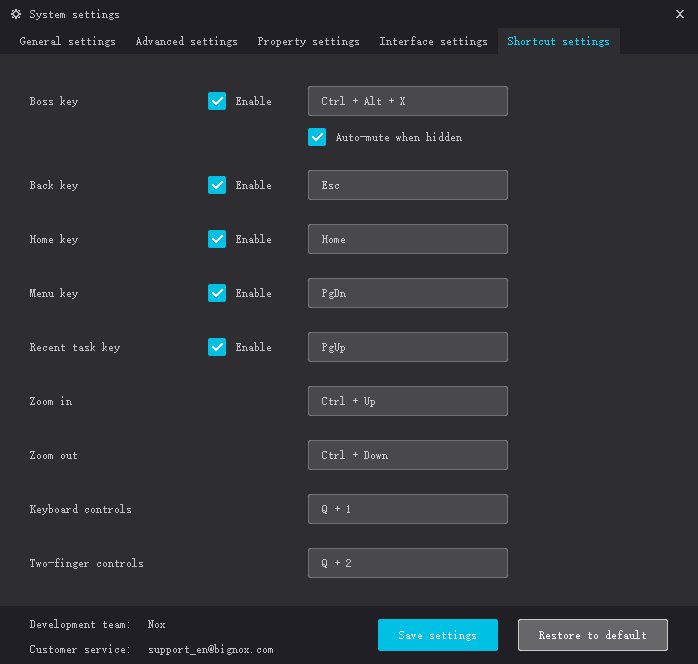Edit the Back key Esc field
The width and height of the screenshot is (698, 664).
pyautogui.click(x=407, y=185)
